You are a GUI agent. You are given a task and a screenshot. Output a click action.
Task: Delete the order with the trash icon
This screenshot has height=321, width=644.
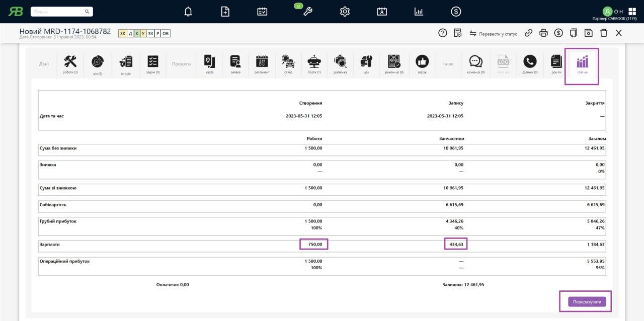[x=604, y=33]
